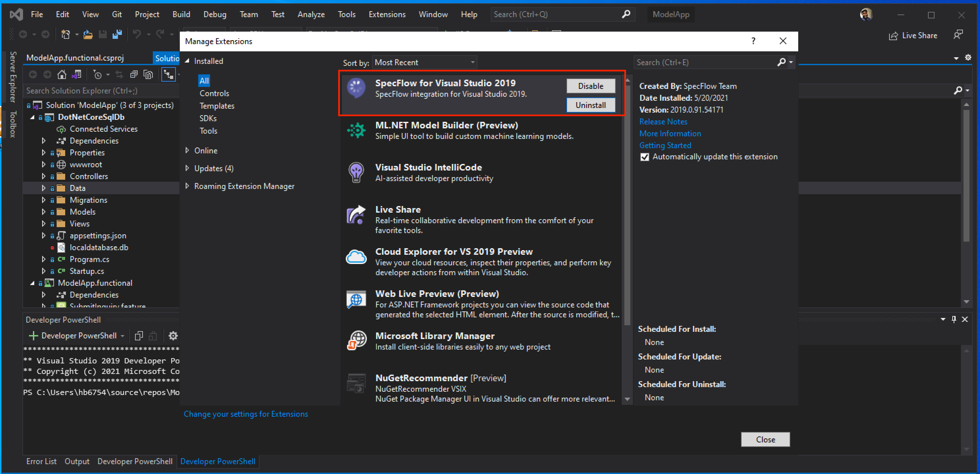Click the Search (Ctrl+E) extensions field
Viewport: 980px width, 474px height.
[x=705, y=63]
